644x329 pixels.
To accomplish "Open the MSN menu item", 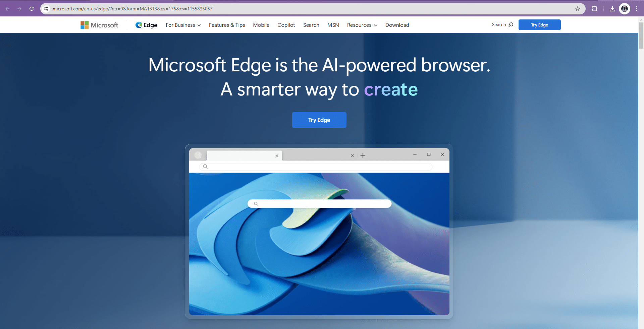I will 333,25.
